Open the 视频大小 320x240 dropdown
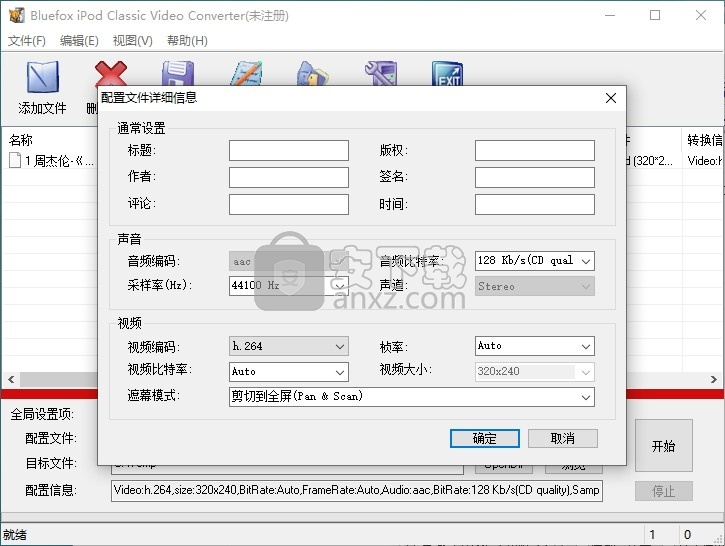Screen dimensions: 725x546 535,372
